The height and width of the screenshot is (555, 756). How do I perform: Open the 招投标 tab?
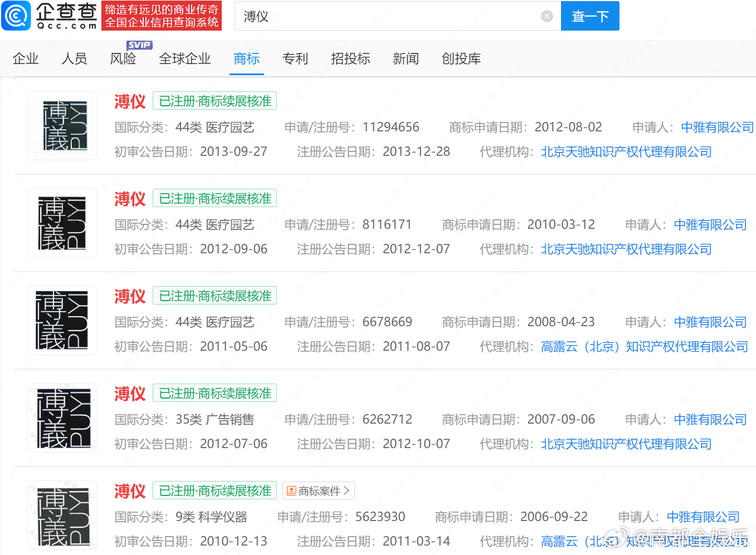[350, 58]
